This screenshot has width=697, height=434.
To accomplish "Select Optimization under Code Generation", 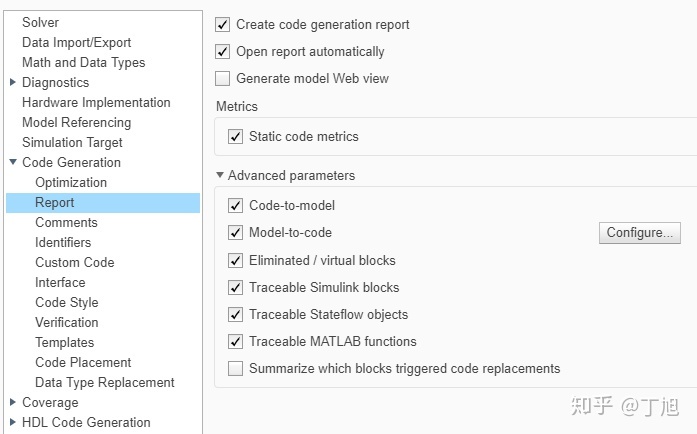I will tap(71, 182).
